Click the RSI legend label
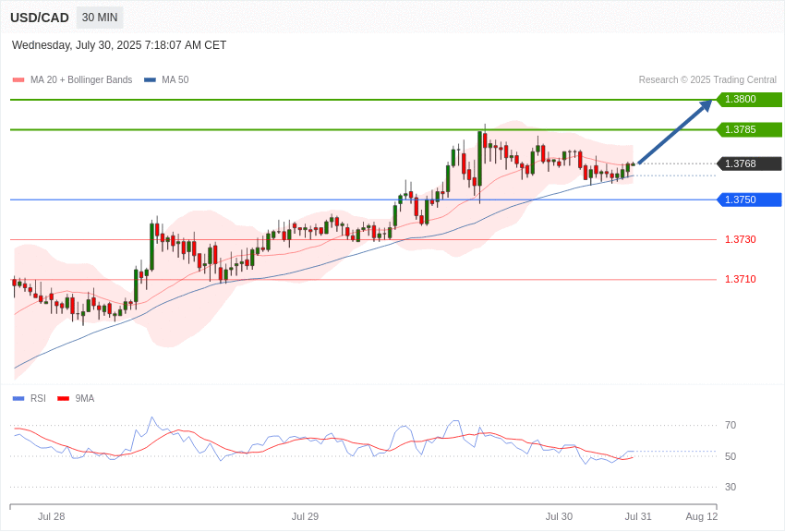The image size is (785, 532). 38,398
